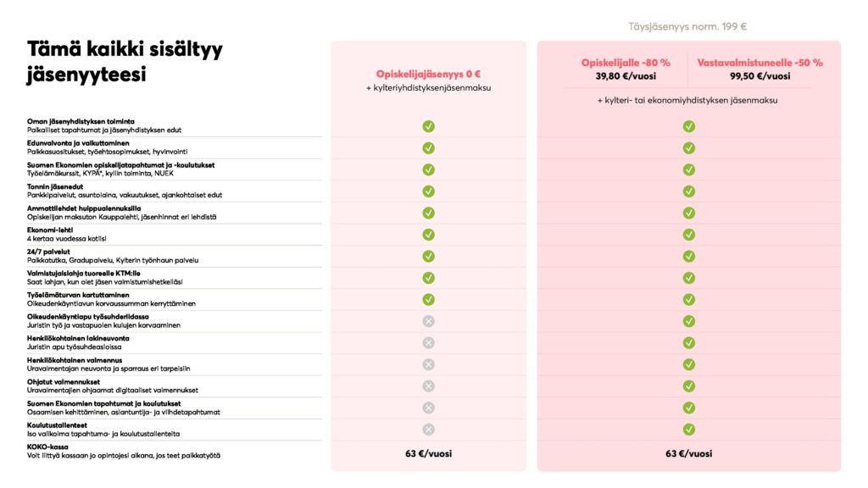Click green checkmark for Edunvalvonta ja vaikuttaminen in student column
Viewport: 868px width, 488px height.
[x=428, y=148]
